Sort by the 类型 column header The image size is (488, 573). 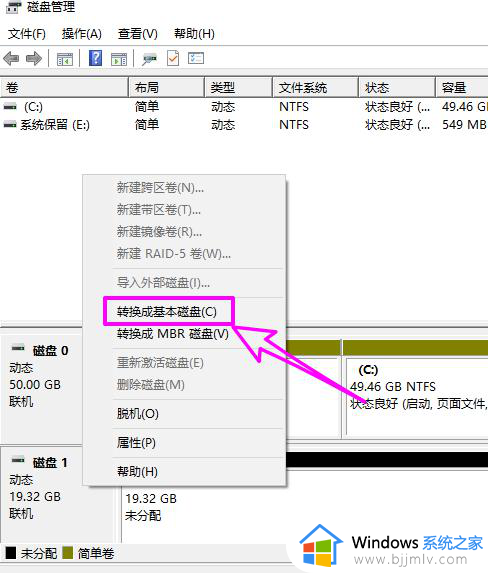coord(239,87)
